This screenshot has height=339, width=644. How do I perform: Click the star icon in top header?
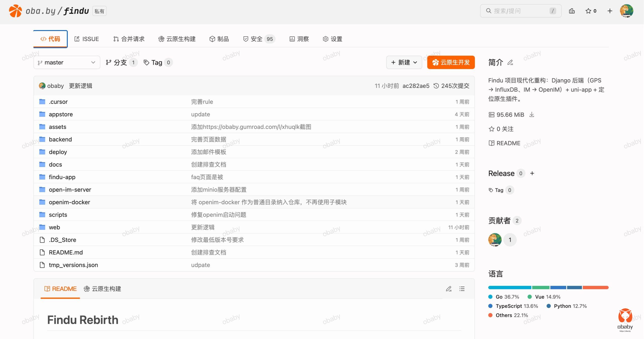point(588,11)
